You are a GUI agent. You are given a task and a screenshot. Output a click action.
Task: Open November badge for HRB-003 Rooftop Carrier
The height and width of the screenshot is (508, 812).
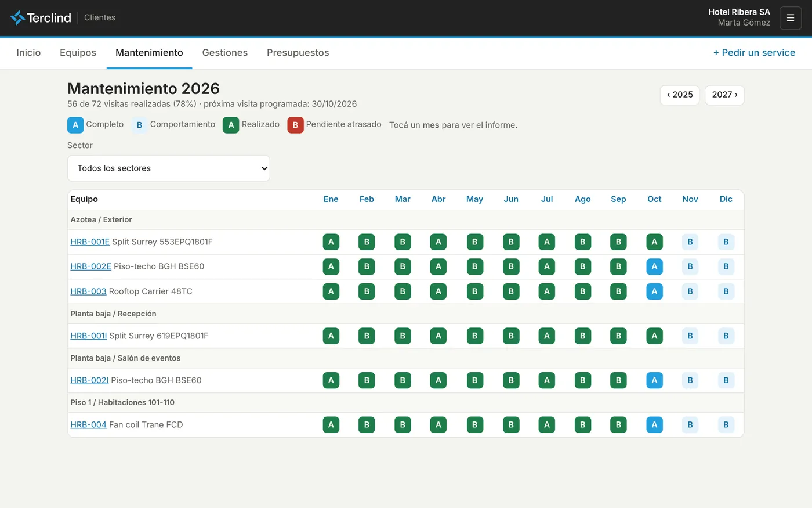690,291
